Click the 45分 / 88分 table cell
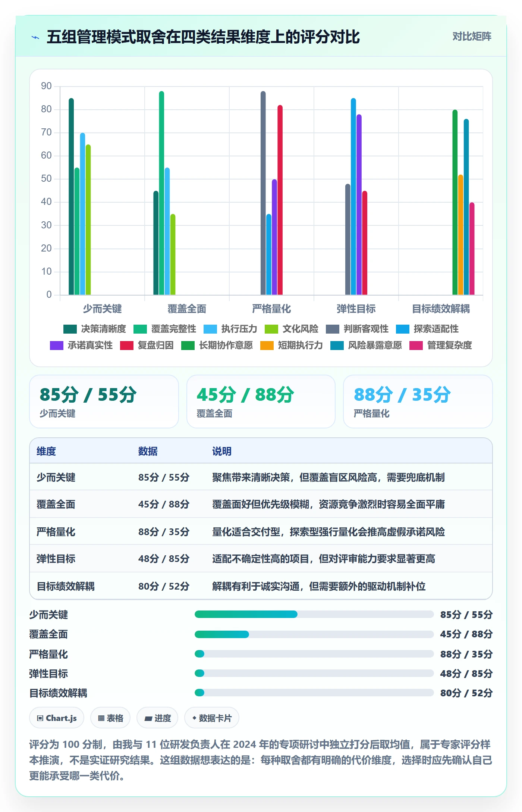This screenshot has width=522, height=812. [x=164, y=505]
